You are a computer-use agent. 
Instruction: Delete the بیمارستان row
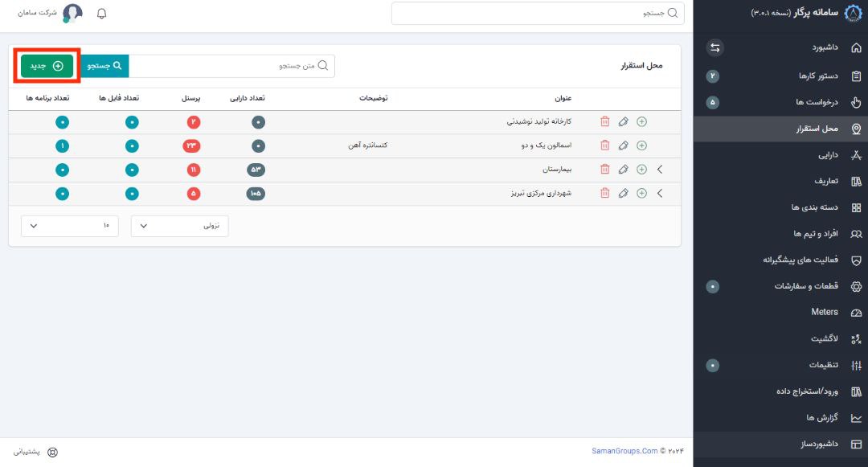(604, 170)
